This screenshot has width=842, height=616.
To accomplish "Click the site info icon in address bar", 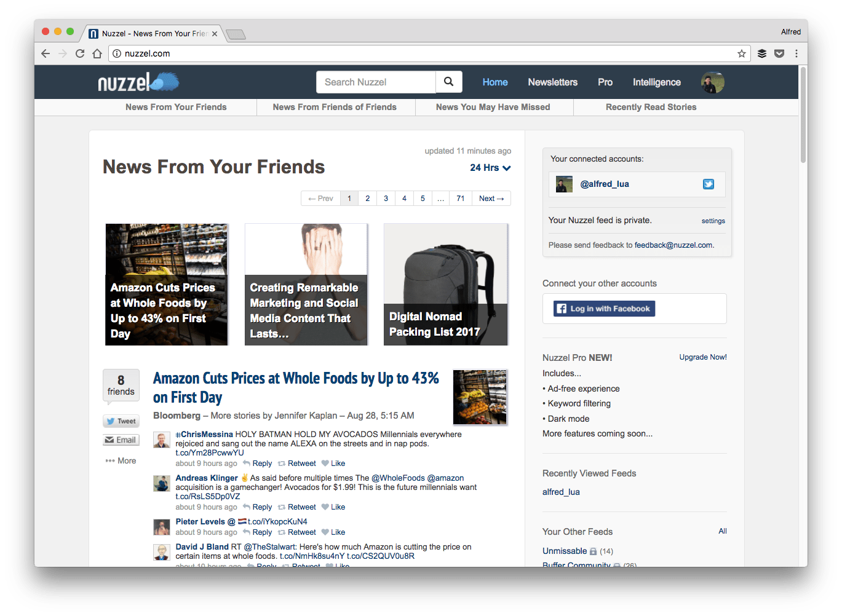I will tap(117, 53).
